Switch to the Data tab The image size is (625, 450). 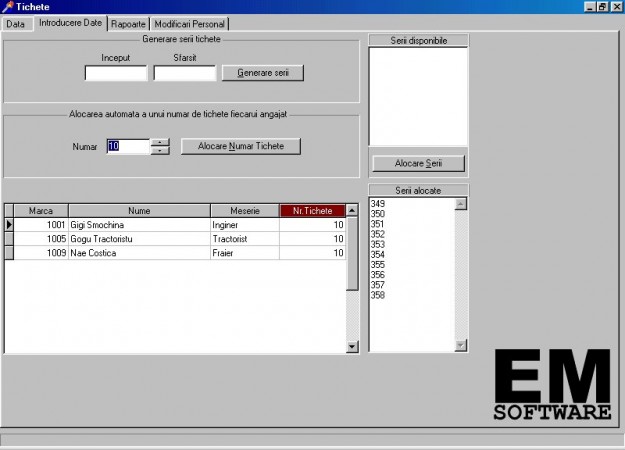[x=16, y=23]
